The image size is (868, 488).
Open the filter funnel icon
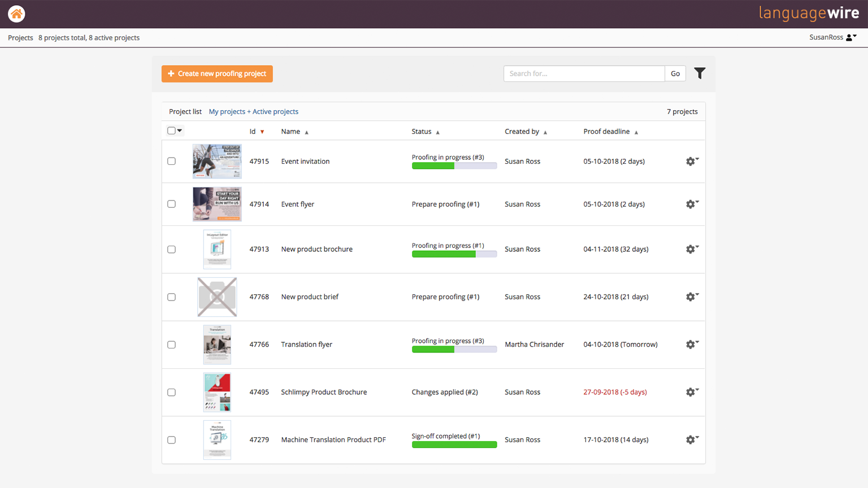(700, 73)
